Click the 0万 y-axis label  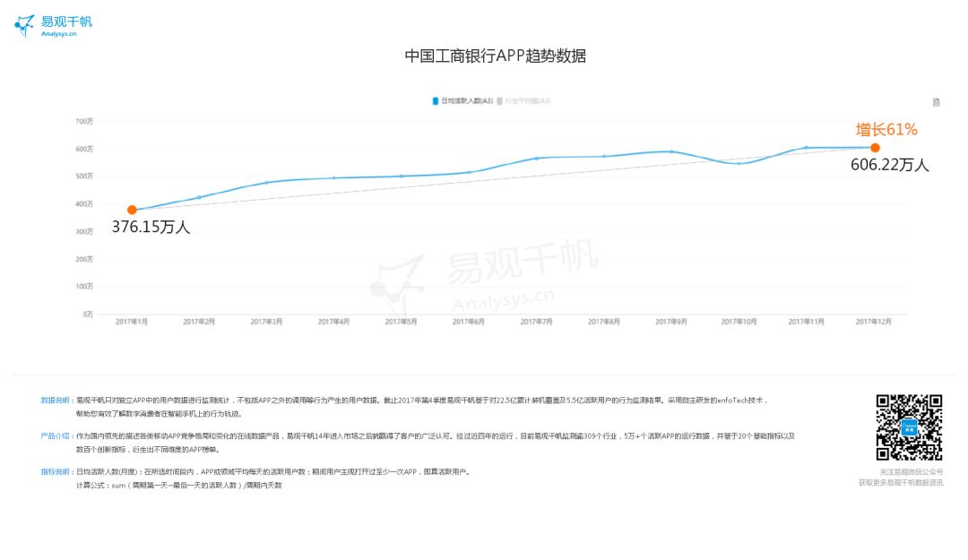[x=88, y=314]
